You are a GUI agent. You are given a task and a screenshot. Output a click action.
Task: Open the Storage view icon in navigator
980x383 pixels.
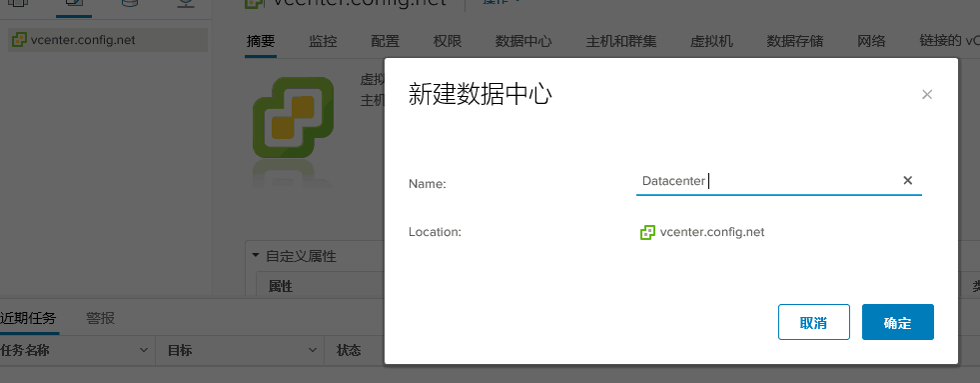(130, 3)
